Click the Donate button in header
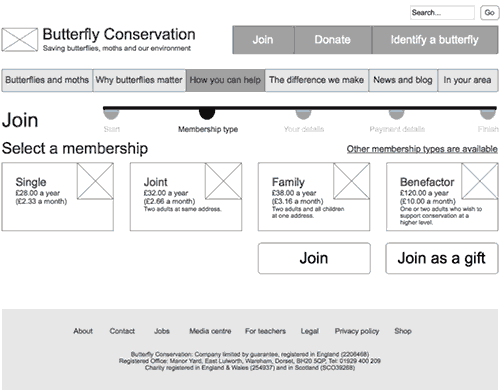 [333, 40]
